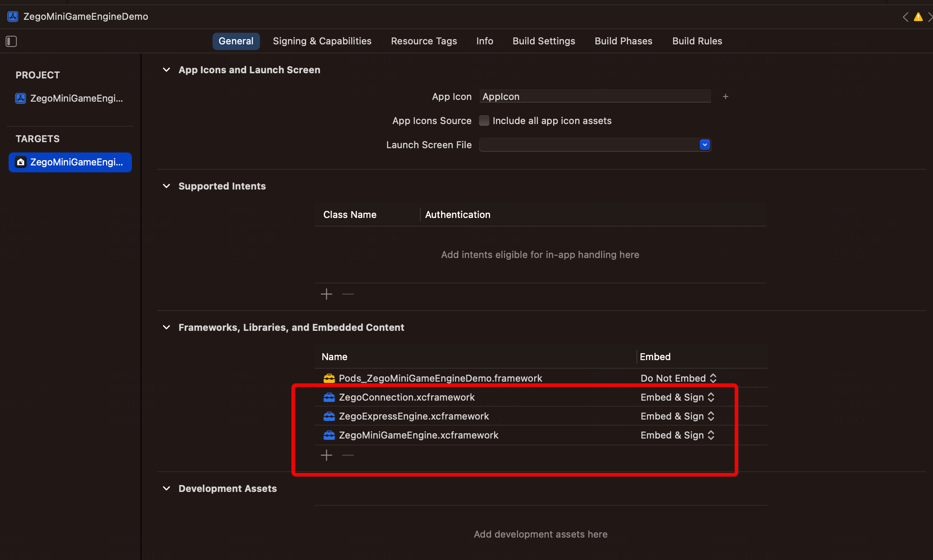The height and width of the screenshot is (560, 933).
Task: Click the Class Name column header
Action: coord(350,215)
